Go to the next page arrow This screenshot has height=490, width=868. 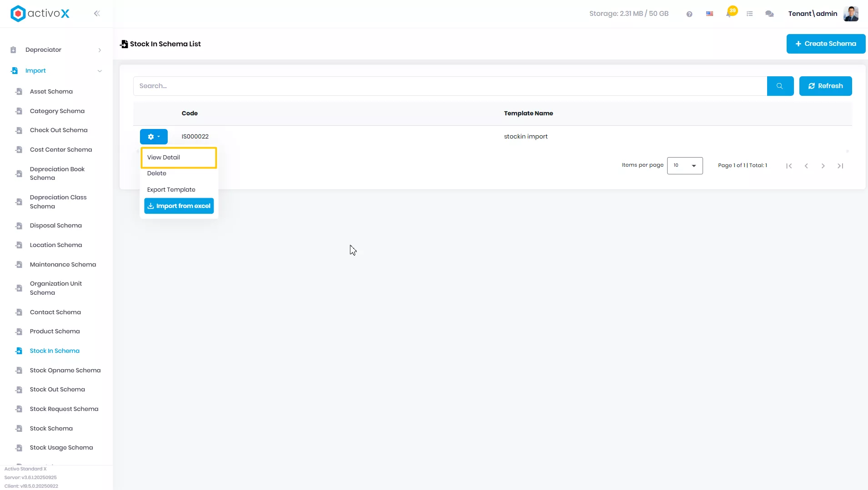click(823, 166)
